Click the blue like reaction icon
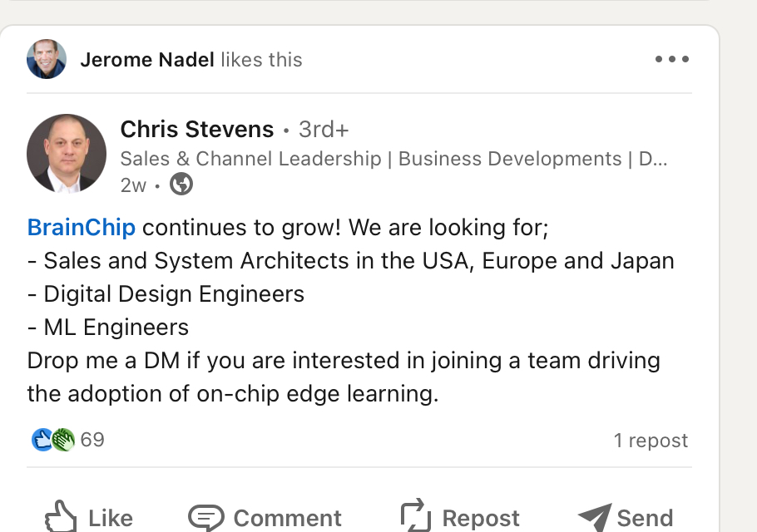The image size is (757, 532). pyautogui.click(x=42, y=440)
